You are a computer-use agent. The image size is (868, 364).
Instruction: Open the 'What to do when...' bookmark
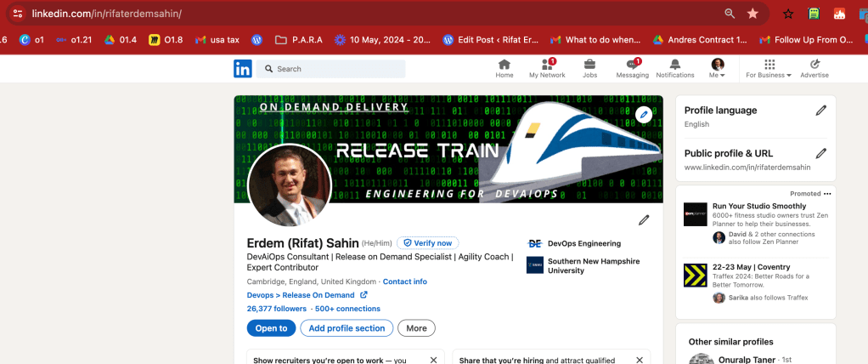[595, 40]
